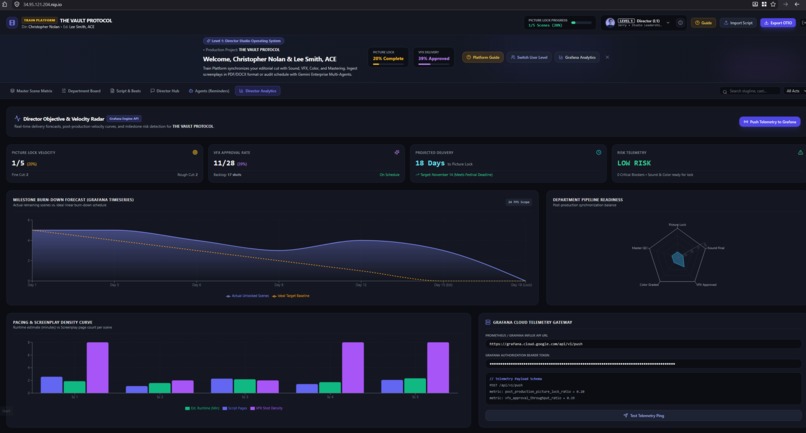Screen dimensions: 806x433
Task: Click Push Telemetry to Grafana button
Action: [x=770, y=122]
